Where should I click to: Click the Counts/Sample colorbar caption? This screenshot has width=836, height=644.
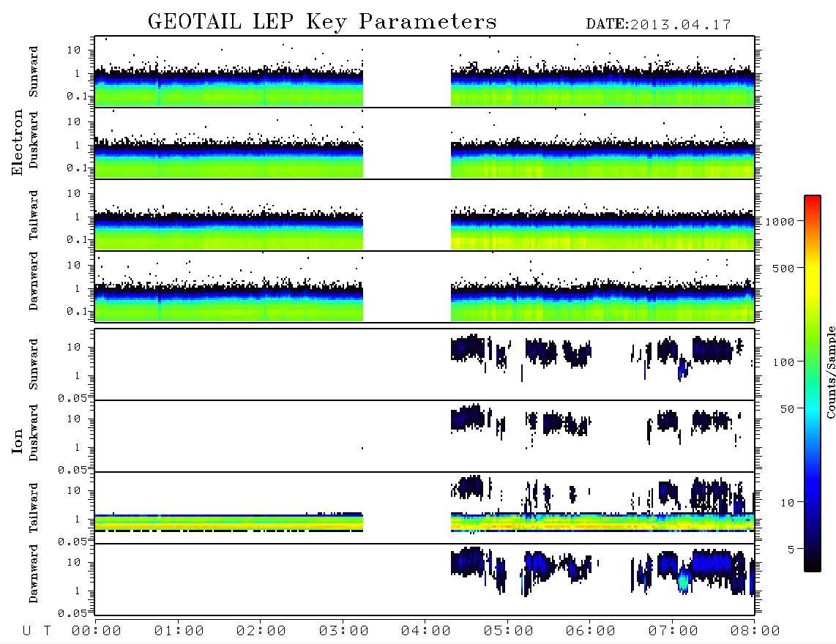pos(830,372)
